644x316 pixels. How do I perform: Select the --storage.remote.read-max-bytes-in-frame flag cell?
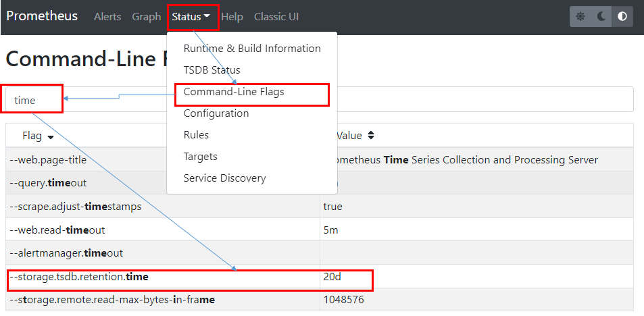(x=163, y=300)
